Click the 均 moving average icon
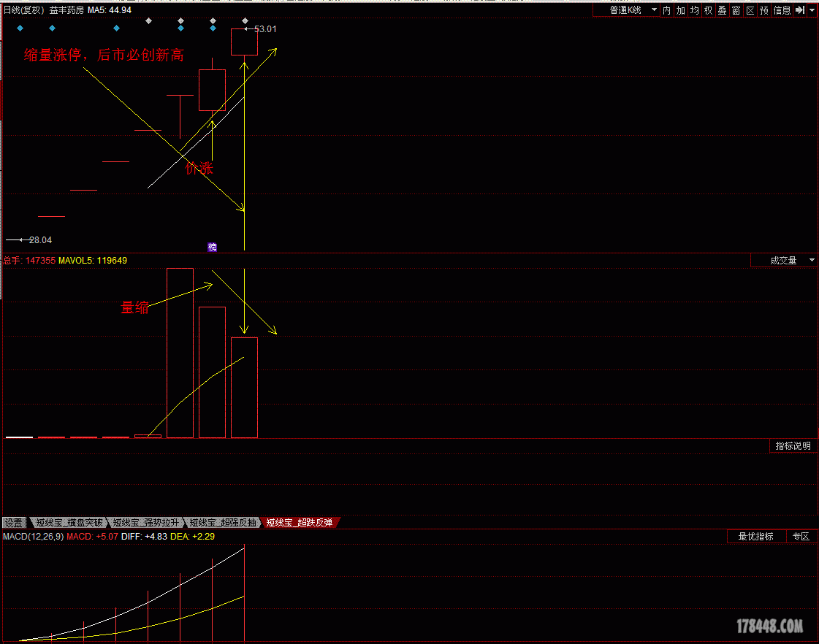 pyautogui.click(x=694, y=10)
